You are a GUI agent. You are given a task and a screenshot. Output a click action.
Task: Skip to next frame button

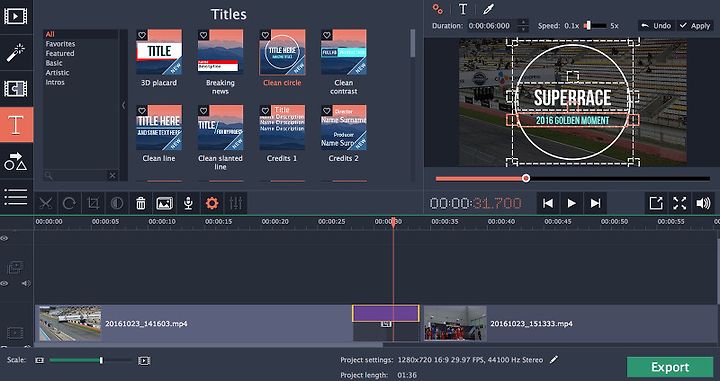pos(596,203)
